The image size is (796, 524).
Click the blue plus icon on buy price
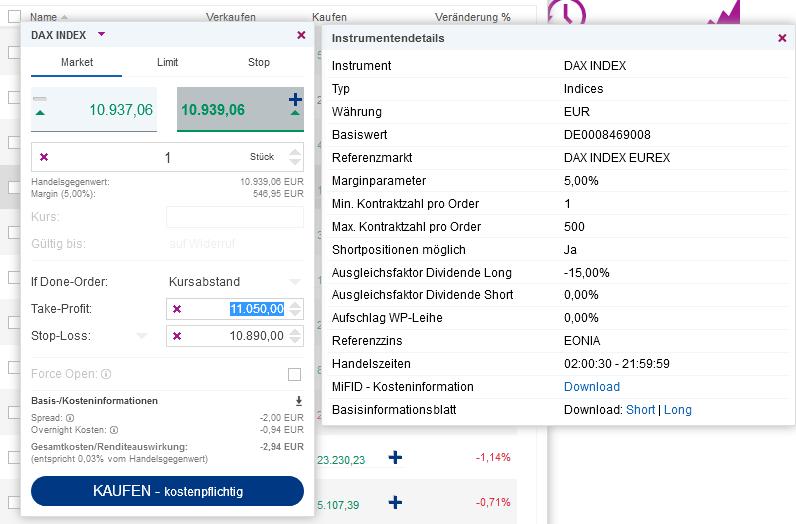point(295,100)
